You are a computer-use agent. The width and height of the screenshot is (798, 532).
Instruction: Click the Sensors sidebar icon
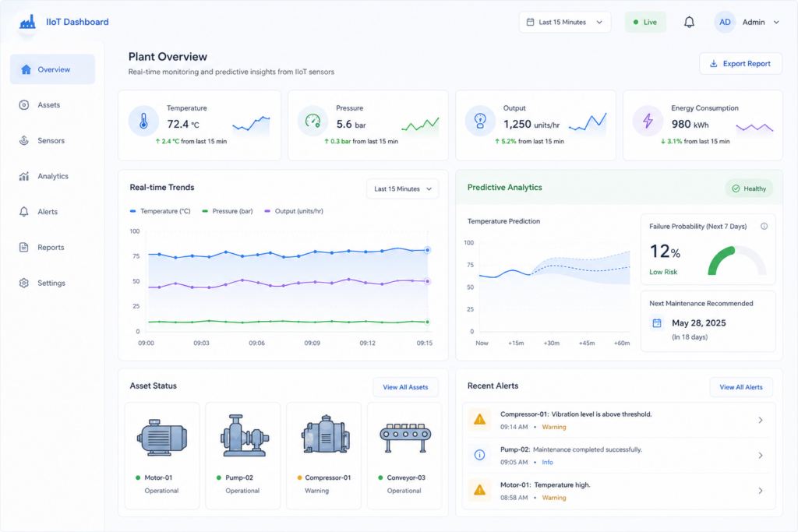click(x=24, y=140)
